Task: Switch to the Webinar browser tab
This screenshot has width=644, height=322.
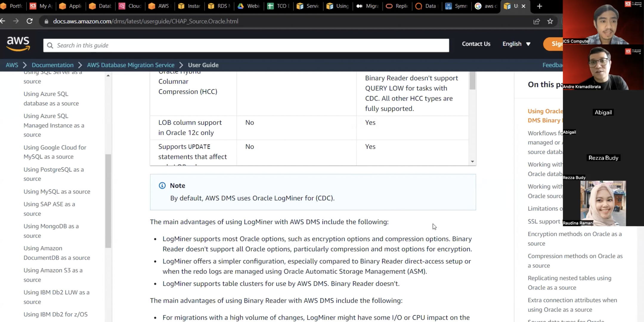Action: [x=249, y=6]
